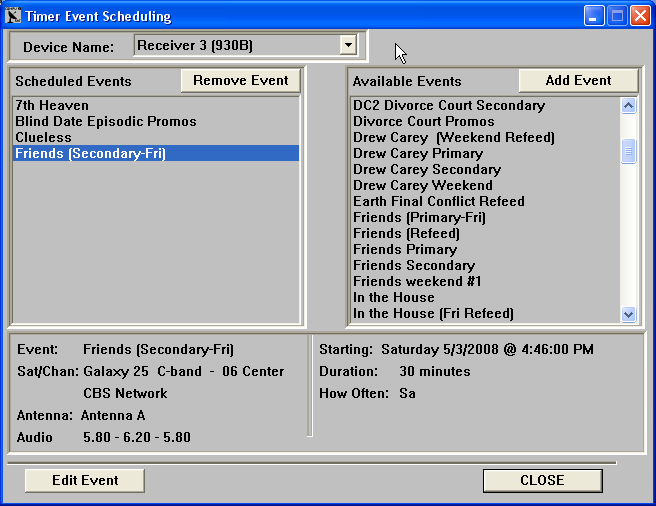
Task: Click the Add Event button
Action: point(578,81)
